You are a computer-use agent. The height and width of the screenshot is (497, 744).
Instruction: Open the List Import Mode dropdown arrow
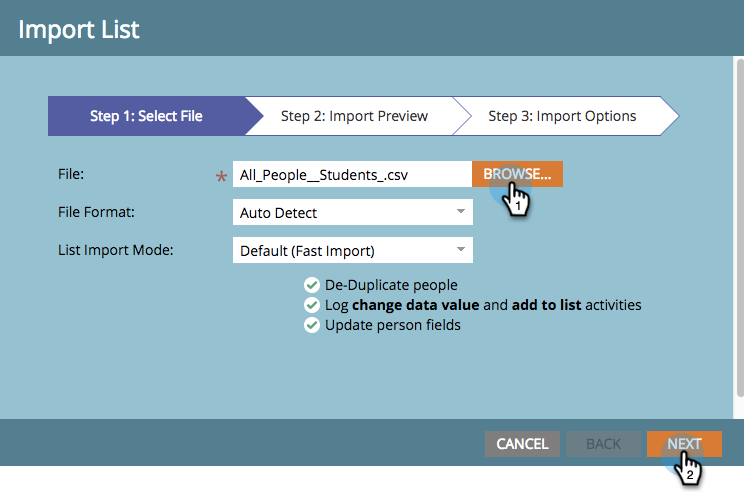click(460, 250)
